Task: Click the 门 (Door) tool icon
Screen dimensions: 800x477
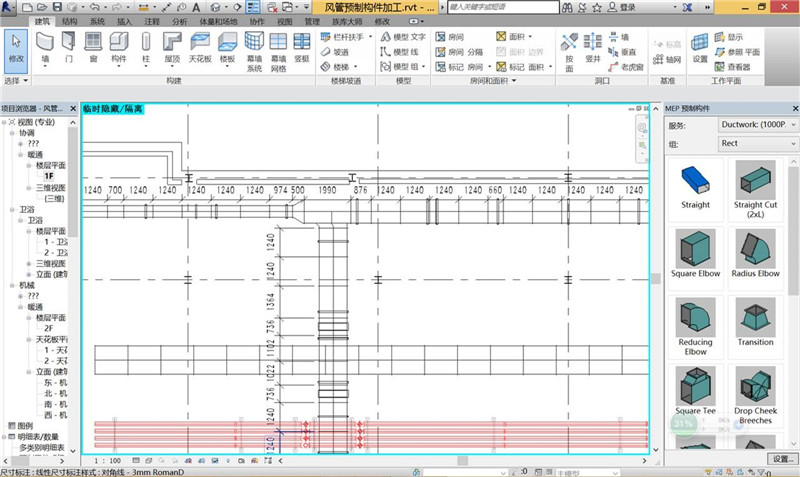Action: 69,46
